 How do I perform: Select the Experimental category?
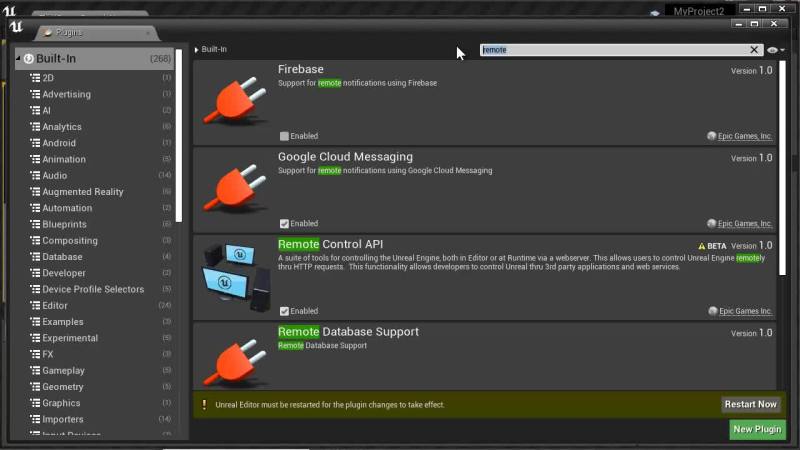click(x=70, y=338)
